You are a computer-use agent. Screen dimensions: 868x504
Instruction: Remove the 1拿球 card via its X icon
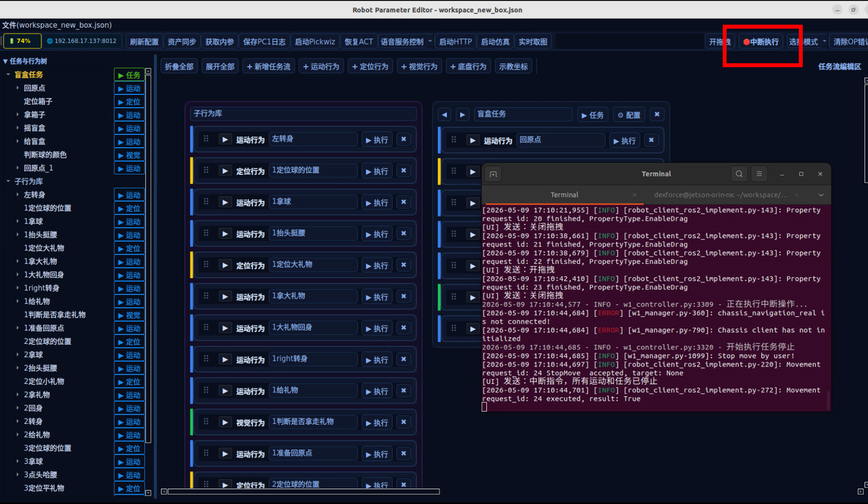[x=403, y=202]
